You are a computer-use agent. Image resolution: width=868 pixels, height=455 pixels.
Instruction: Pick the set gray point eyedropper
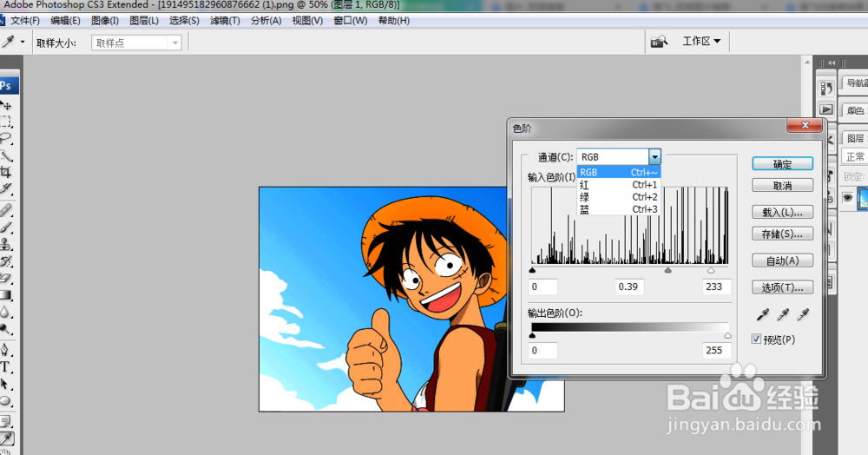(783, 315)
